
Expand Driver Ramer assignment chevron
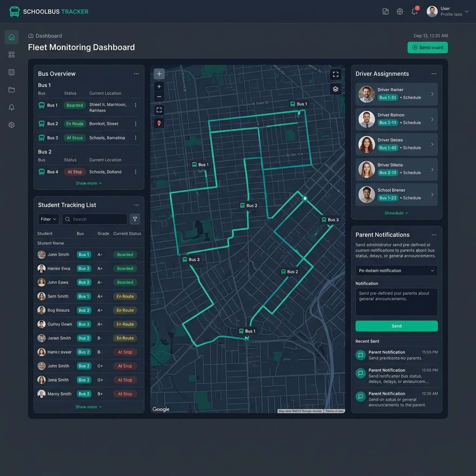point(432,94)
